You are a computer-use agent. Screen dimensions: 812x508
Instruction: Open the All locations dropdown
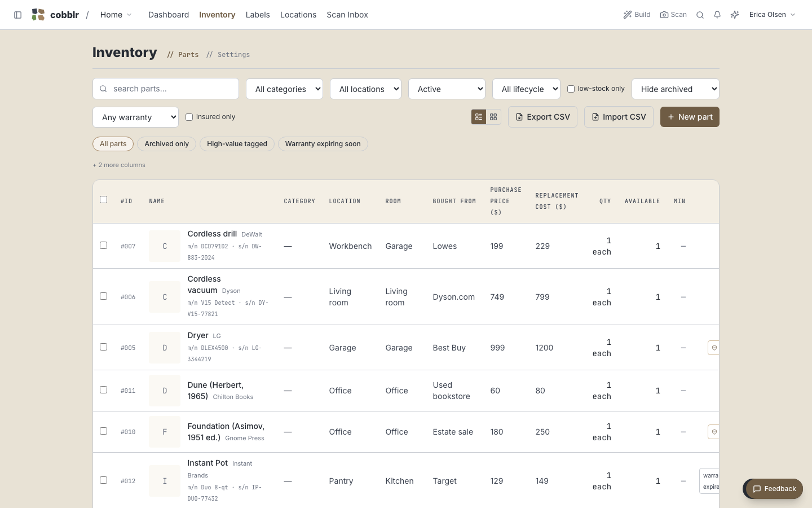(x=365, y=89)
